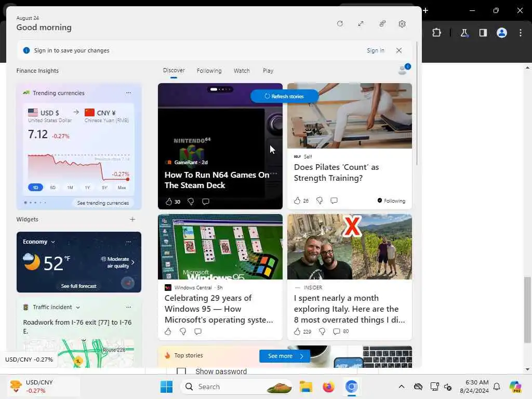The image size is (532, 399).
Task: Open the Windows Start menu
Action: [x=166, y=387]
